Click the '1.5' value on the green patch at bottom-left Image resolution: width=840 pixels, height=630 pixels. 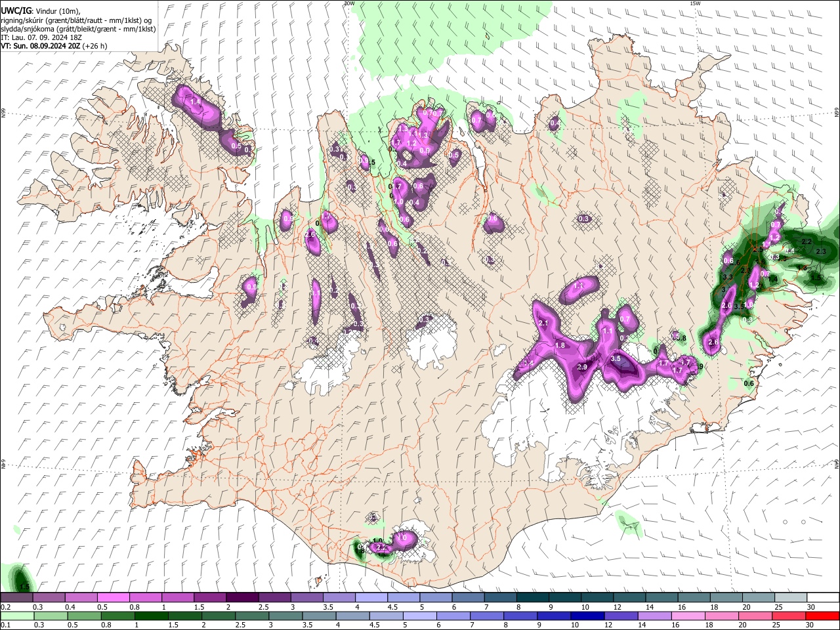click(25, 586)
